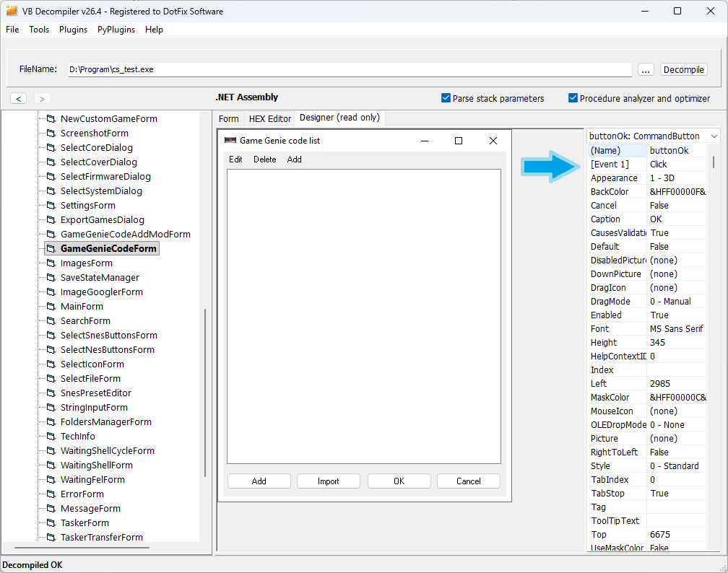Click the VB Decompiler app icon in title bar
This screenshot has width=728, height=573.
tap(12, 11)
